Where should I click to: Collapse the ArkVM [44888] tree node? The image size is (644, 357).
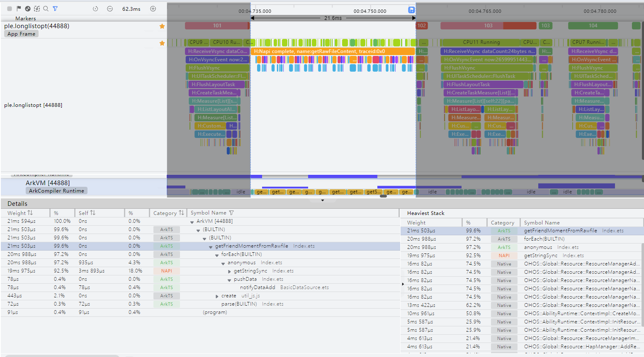[192, 222]
